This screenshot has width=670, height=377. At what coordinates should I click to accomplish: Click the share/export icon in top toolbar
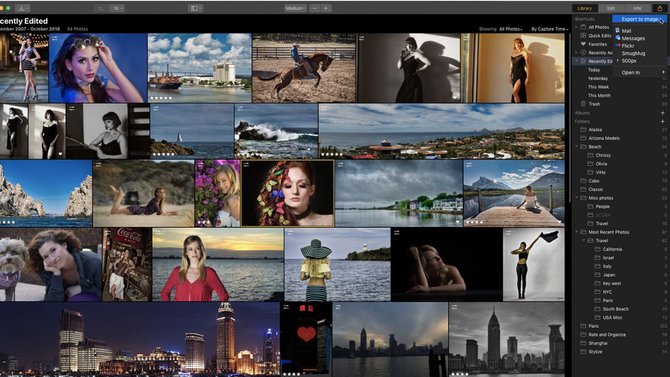click(659, 8)
